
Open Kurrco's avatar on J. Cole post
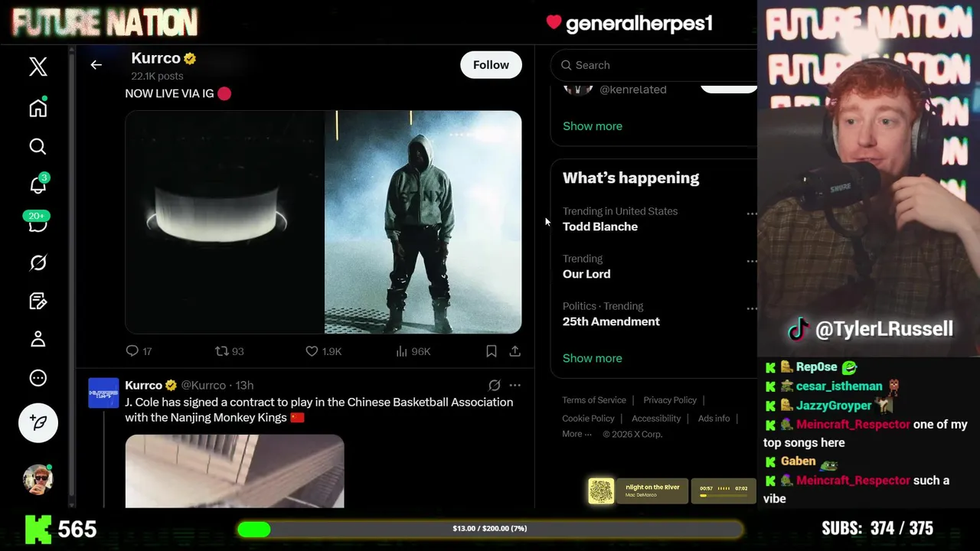click(x=103, y=393)
